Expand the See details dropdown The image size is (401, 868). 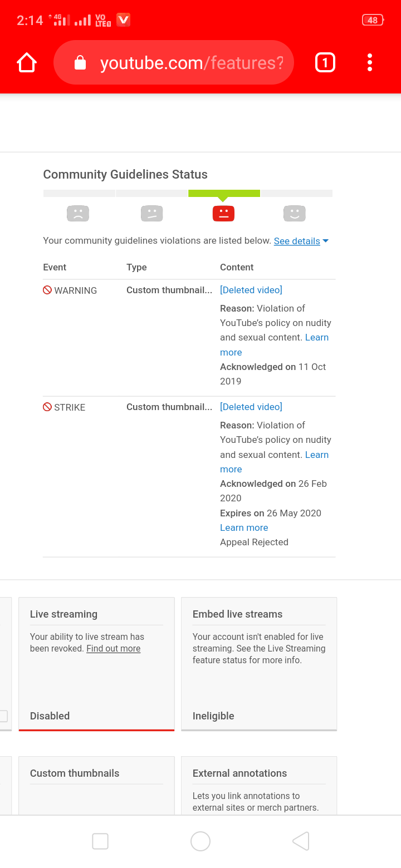tap(297, 241)
